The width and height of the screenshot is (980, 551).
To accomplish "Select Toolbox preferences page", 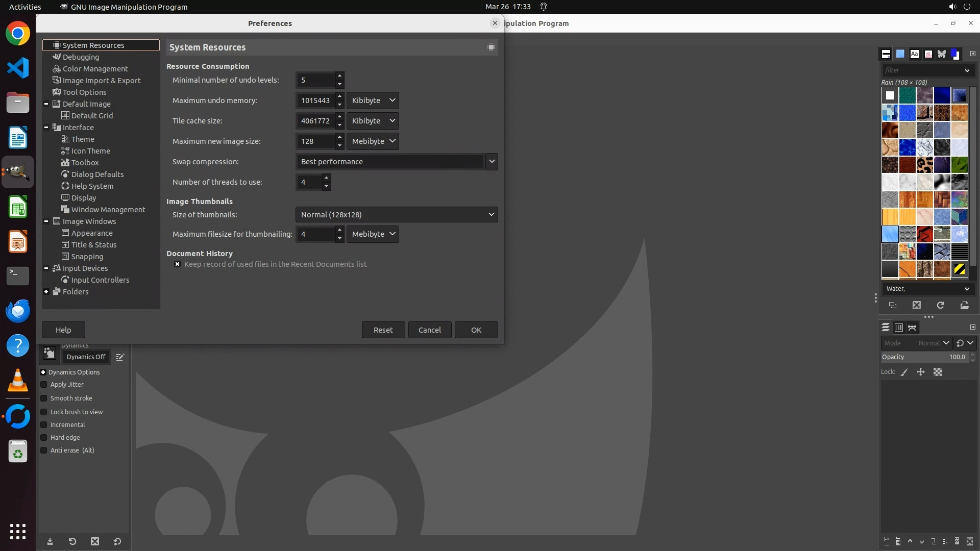I will pyautogui.click(x=85, y=163).
